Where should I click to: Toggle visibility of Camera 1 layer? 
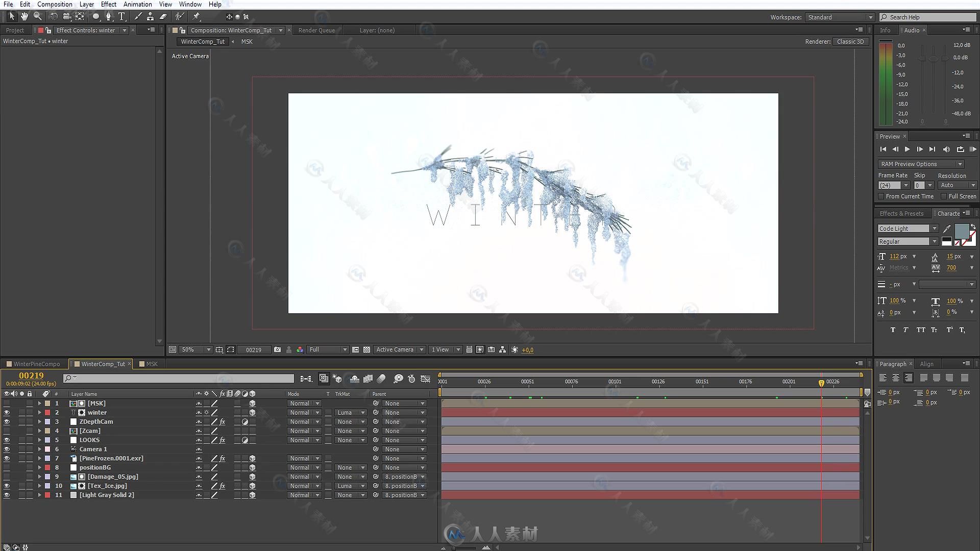click(7, 449)
